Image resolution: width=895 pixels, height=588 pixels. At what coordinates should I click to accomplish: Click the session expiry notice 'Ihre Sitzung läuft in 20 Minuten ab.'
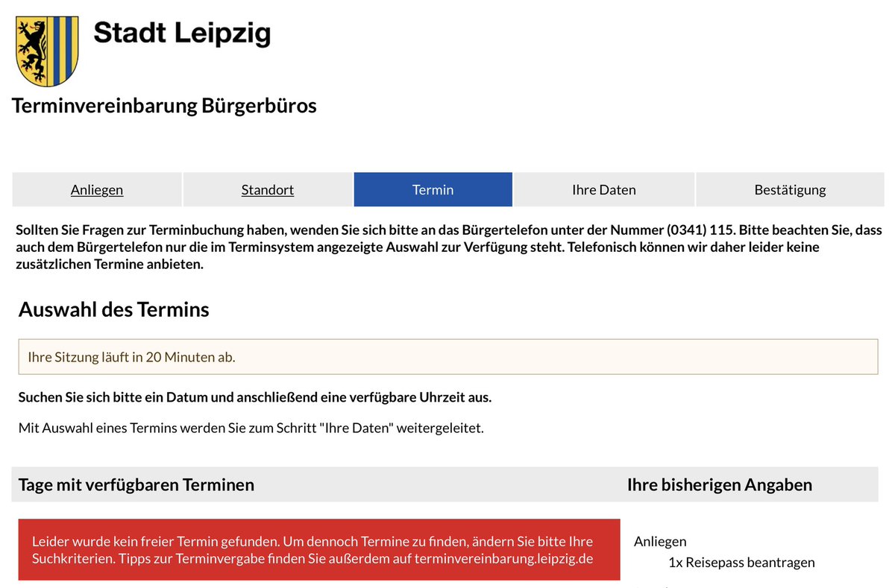447,357
